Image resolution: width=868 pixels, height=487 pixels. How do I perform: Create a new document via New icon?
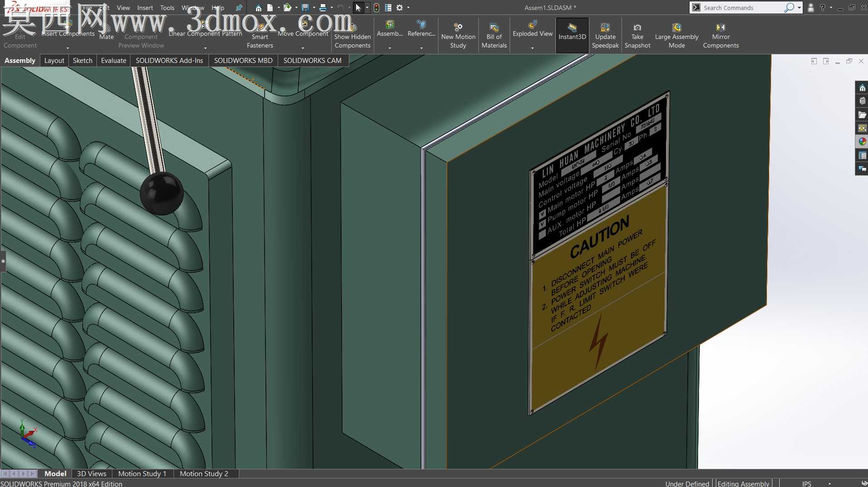(270, 8)
